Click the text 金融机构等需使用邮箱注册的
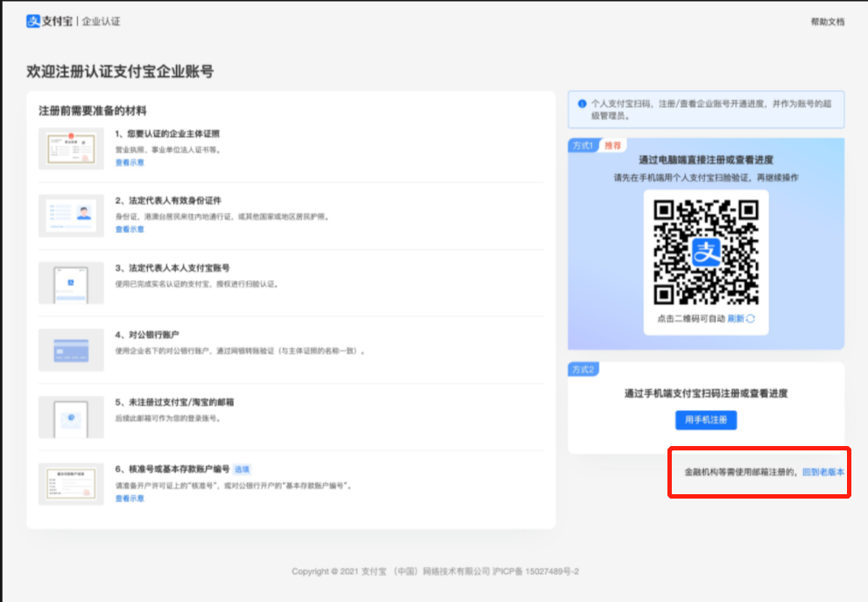 (x=742, y=471)
